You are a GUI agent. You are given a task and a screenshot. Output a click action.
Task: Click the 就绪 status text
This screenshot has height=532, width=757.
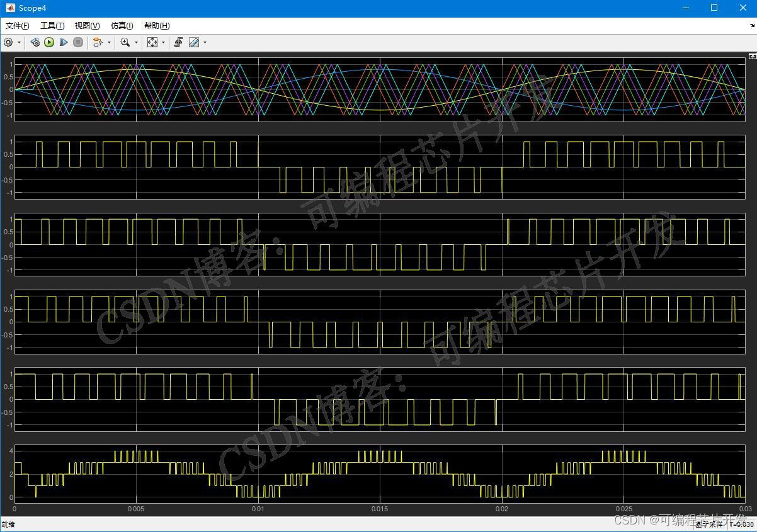(x=8, y=524)
